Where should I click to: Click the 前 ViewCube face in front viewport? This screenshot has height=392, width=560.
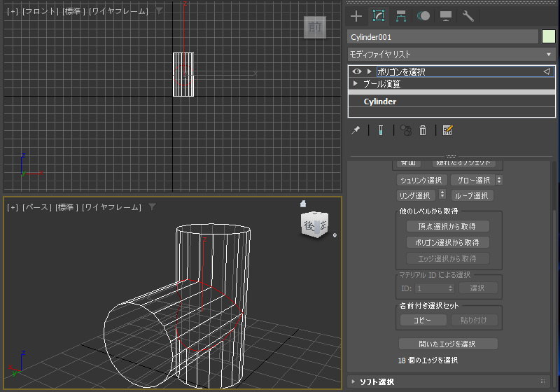314,27
